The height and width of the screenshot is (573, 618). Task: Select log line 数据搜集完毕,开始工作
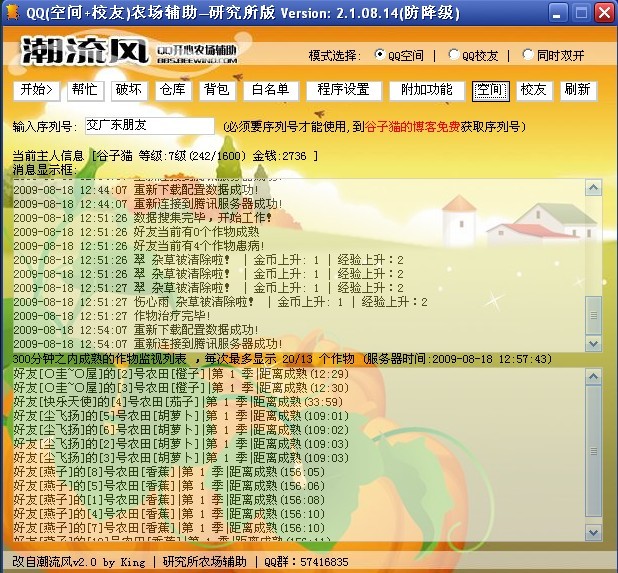[x=143, y=218]
